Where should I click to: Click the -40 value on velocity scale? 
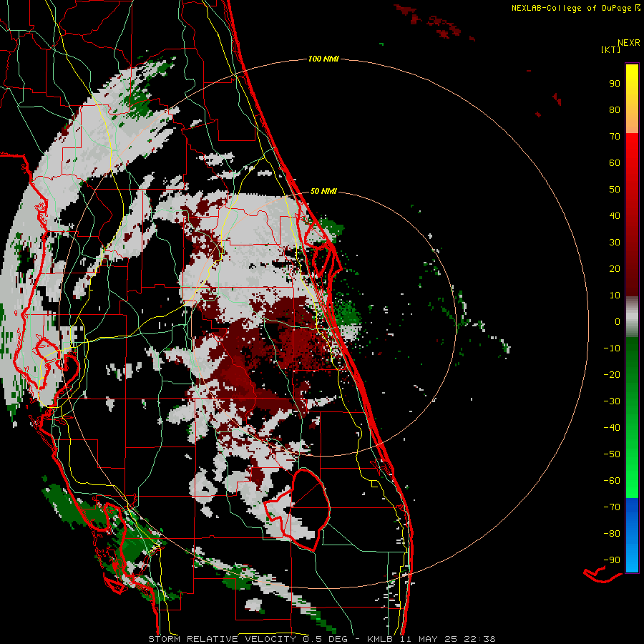click(612, 428)
